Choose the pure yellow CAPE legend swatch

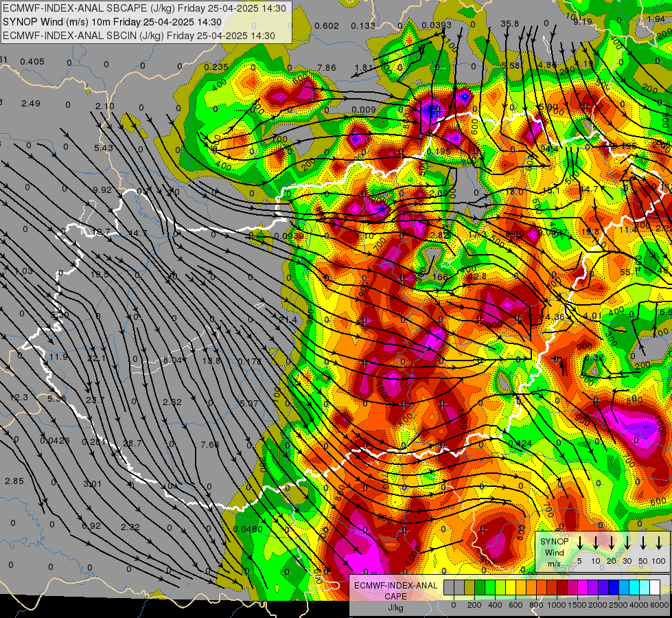pyautogui.click(x=511, y=587)
